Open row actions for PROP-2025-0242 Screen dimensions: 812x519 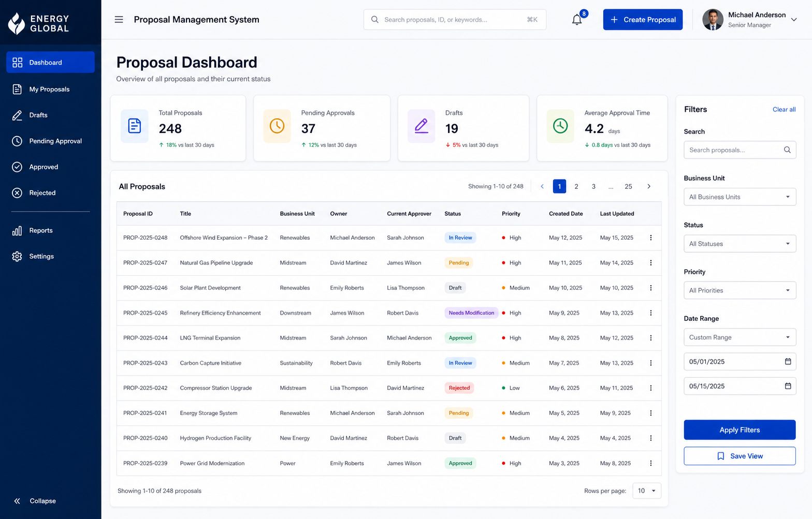pyautogui.click(x=651, y=388)
